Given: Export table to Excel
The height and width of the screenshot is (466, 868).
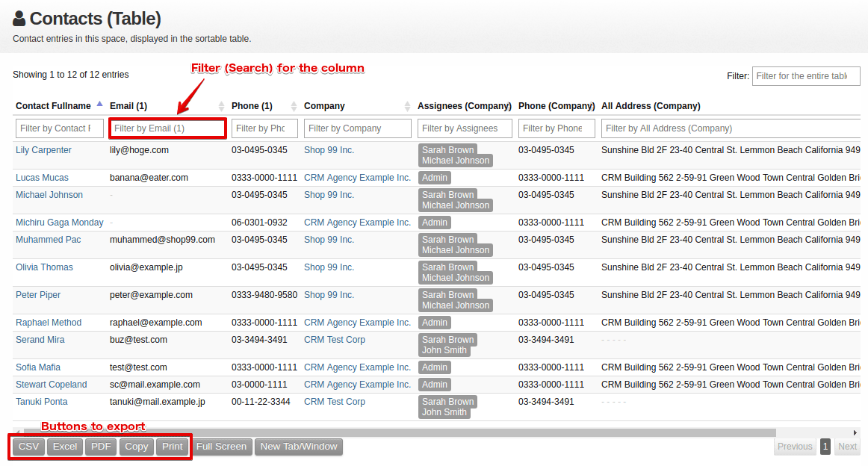Looking at the screenshot, I should (x=65, y=447).
